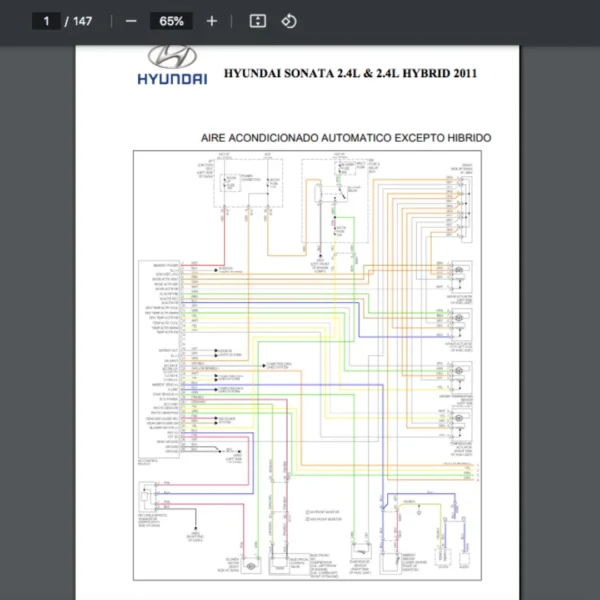This screenshot has width=600, height=600.
Task: Rotate the document counterclockwise
Action: pos(288,21)
